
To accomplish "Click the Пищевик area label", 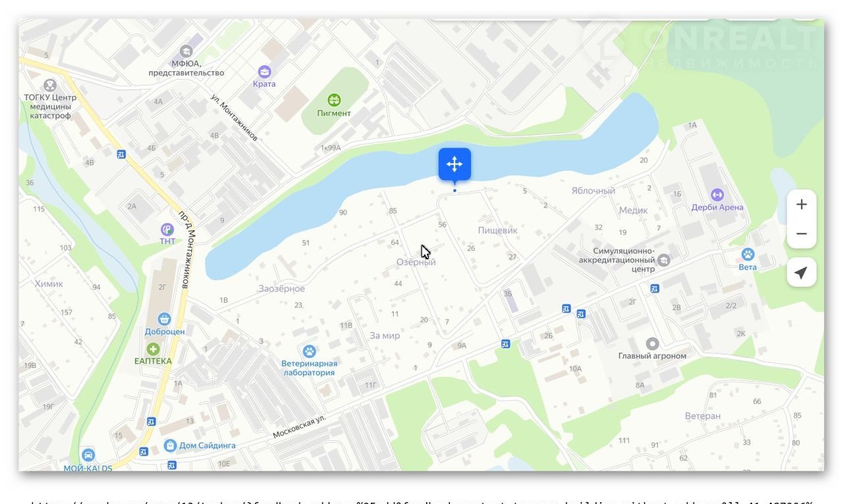I will (x=497, y=230).
